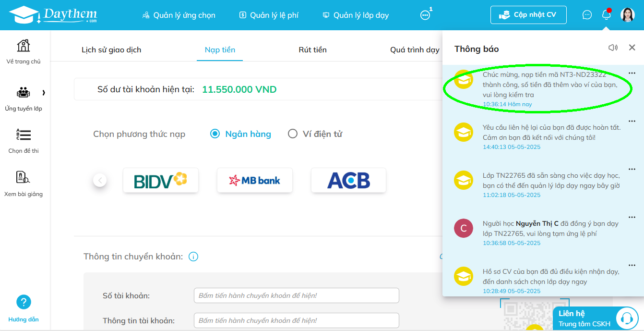Click the graduation cap icon of Yêu cầu liên hệ notification

[464, 132]
